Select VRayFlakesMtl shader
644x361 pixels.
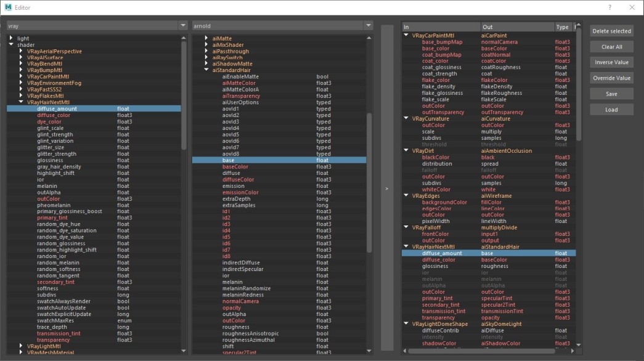click(45, 95)
